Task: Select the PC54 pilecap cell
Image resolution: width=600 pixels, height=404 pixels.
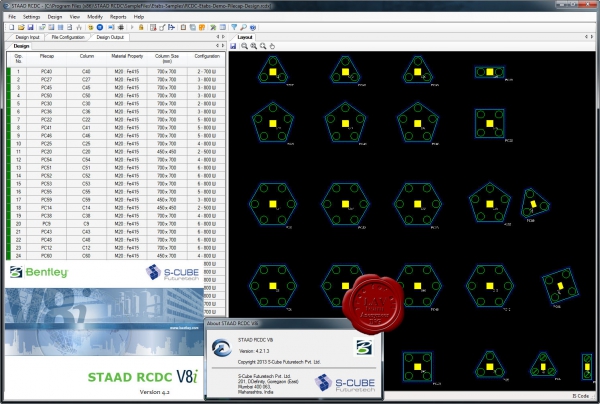Action: tap(46, 160)
